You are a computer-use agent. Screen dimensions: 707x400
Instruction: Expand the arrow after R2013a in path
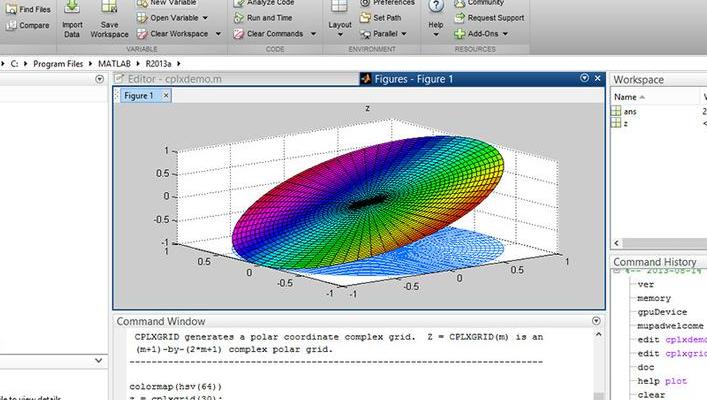point(179,64)
